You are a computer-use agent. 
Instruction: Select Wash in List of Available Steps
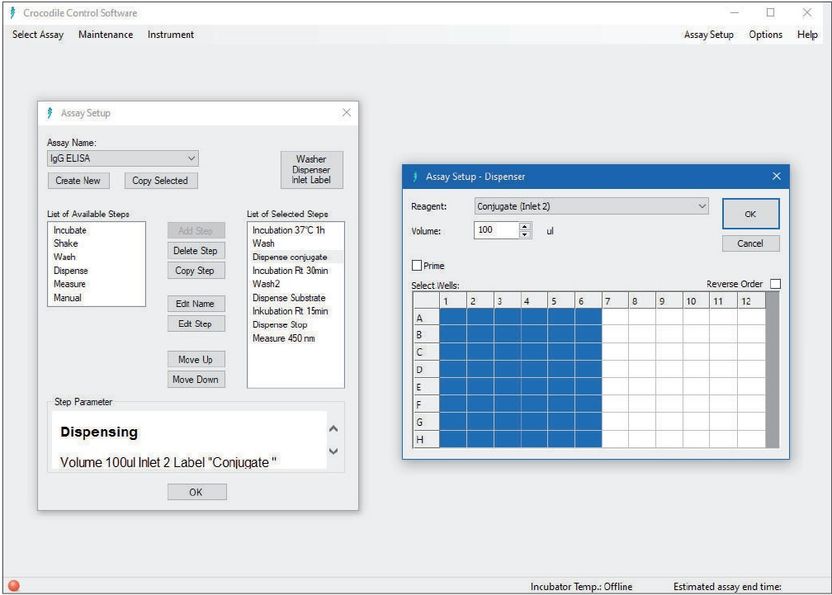[x=65, y=257]
